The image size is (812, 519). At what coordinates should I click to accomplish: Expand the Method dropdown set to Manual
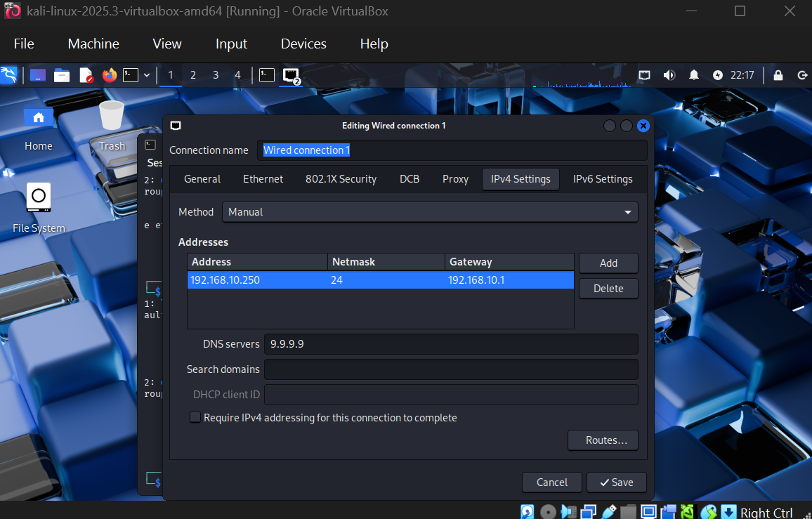[x=430, y=212]
